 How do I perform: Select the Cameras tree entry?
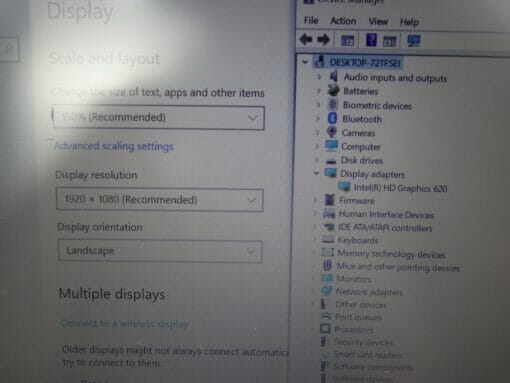[x=358, y=133]
